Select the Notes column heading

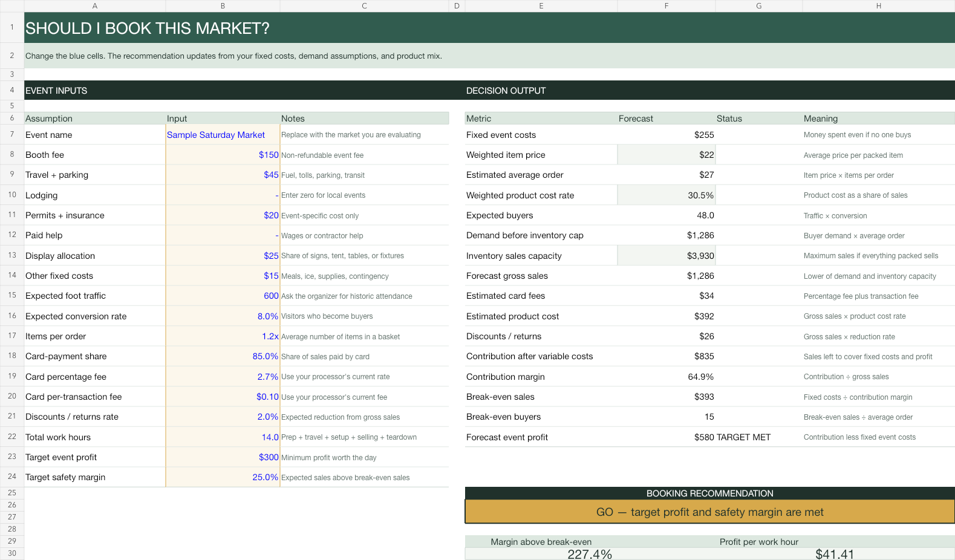pyautogui.click(x=365, y=119)
